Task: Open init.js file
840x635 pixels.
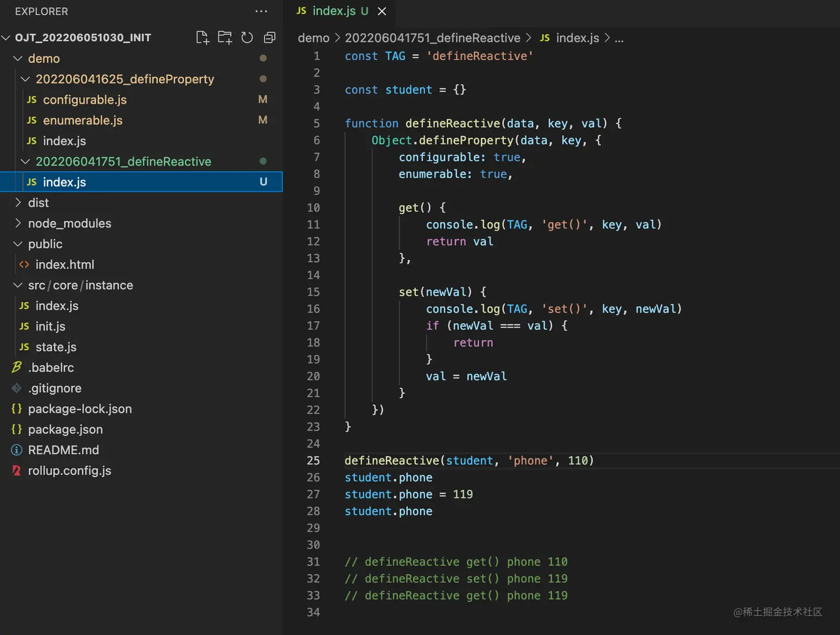Action: point(51,326)
